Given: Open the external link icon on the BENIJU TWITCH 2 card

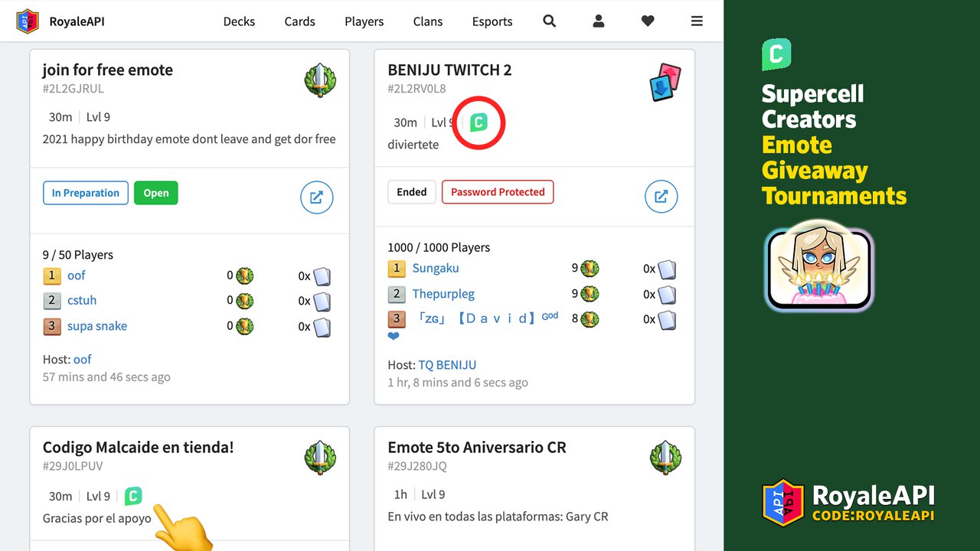Looking at the screenshot, I should (661, 197).
